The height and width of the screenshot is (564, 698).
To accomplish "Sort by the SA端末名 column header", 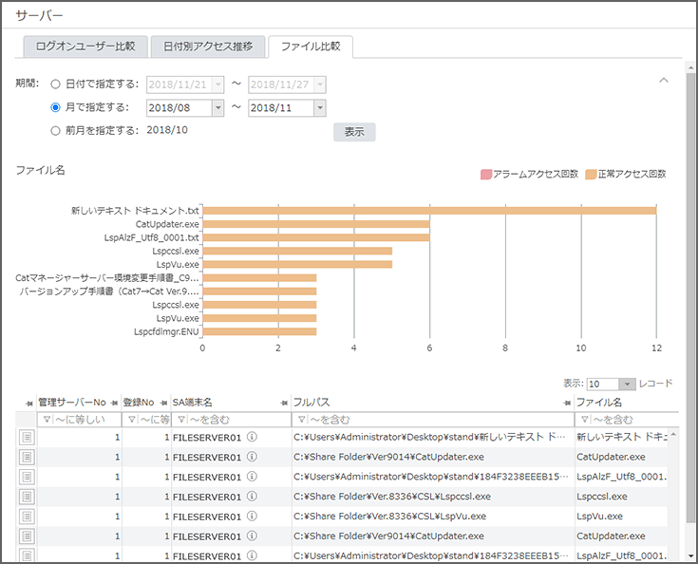I will [x=192, y=403].
